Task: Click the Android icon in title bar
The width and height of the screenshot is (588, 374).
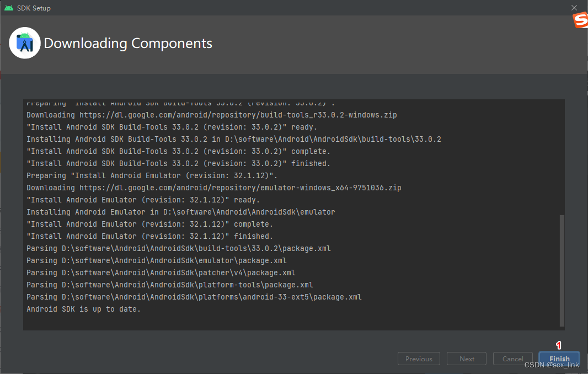Action: 9,8
